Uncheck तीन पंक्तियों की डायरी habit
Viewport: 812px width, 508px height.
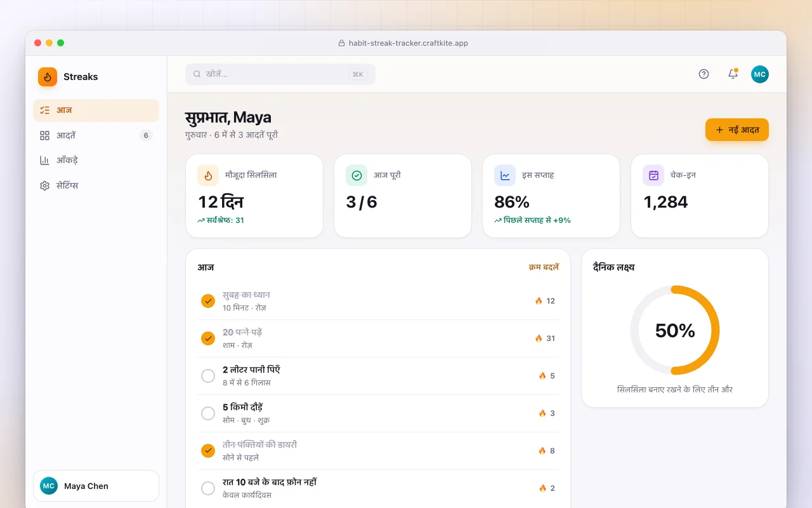208,451
